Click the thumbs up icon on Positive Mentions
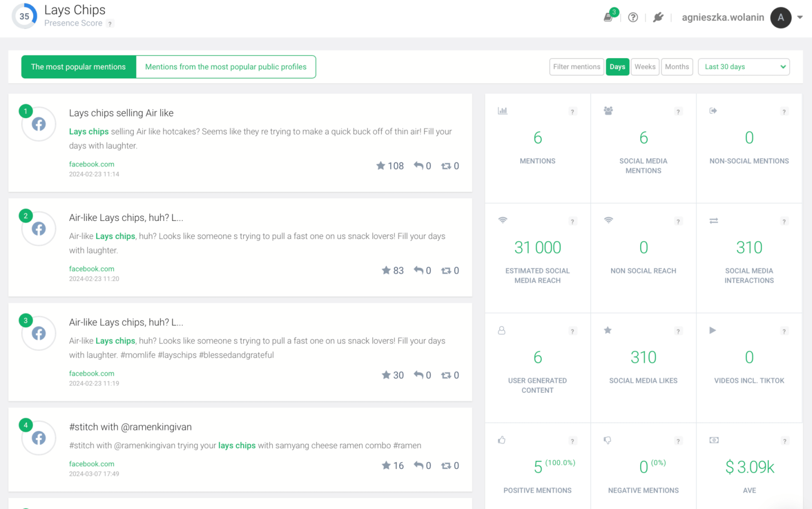 click(501, 440)
